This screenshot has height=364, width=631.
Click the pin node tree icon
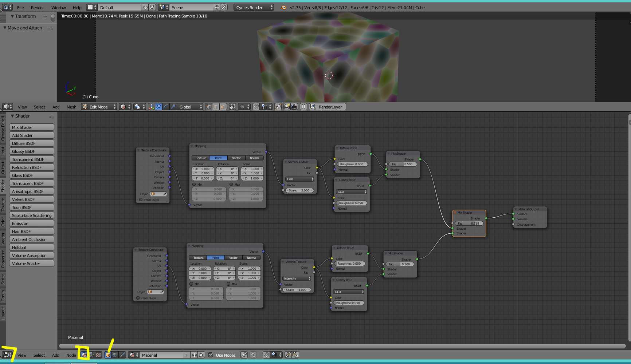point(244,355)
